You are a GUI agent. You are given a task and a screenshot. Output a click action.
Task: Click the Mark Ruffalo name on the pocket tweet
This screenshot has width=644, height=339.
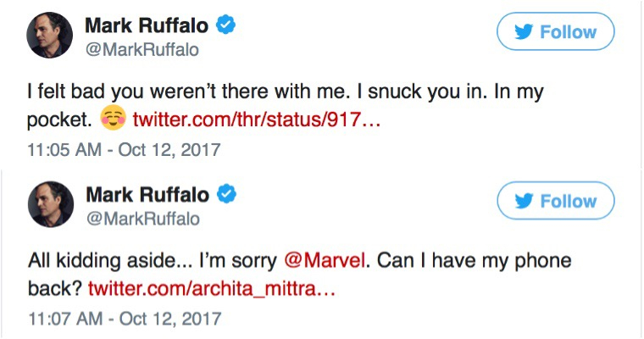click(x=147, y=26)
